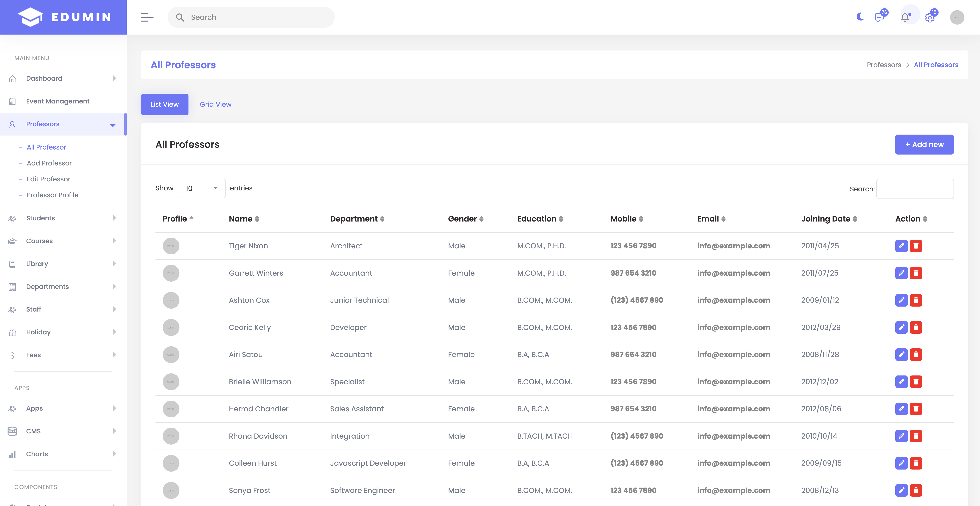980x506 pixels.
Task: Open the settings gear icon in the header
Action: (x=930, y=17)
